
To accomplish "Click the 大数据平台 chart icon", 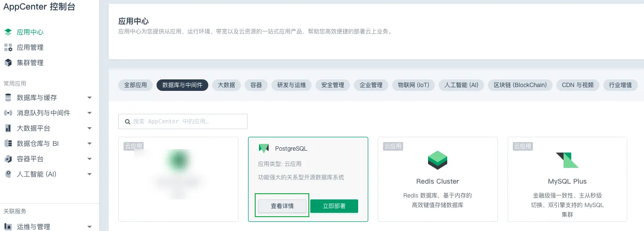I will point(8,128).
